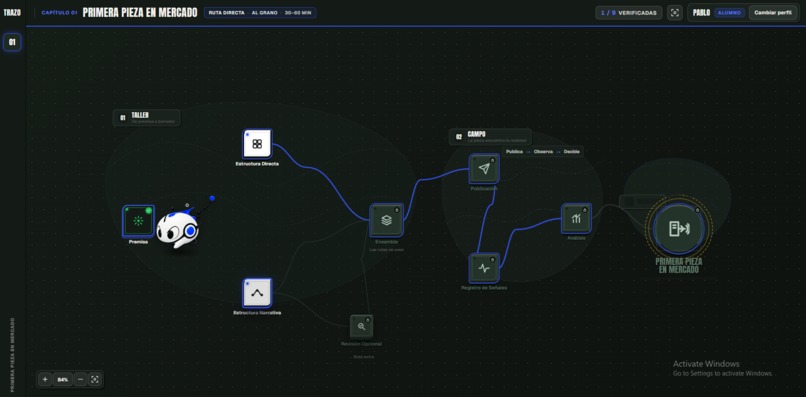Click the robot mascot assistant

click(x=178, y=229)
